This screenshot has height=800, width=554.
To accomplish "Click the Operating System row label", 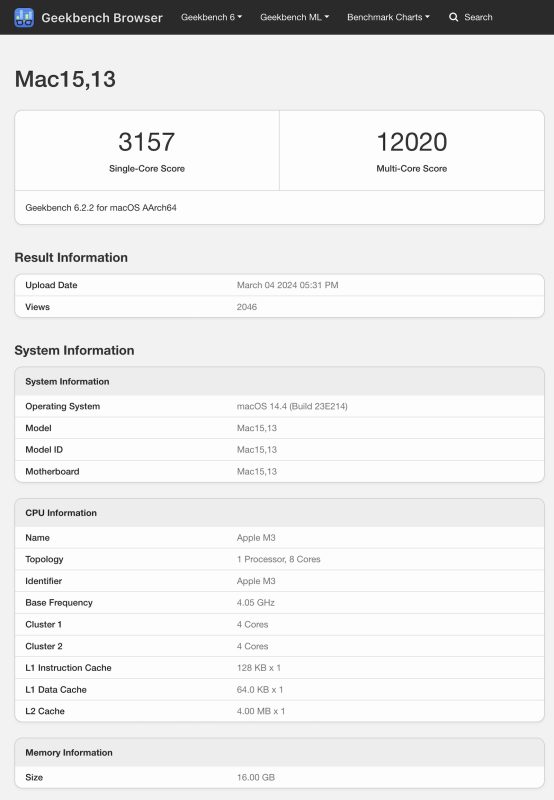I will pos(63,406).
